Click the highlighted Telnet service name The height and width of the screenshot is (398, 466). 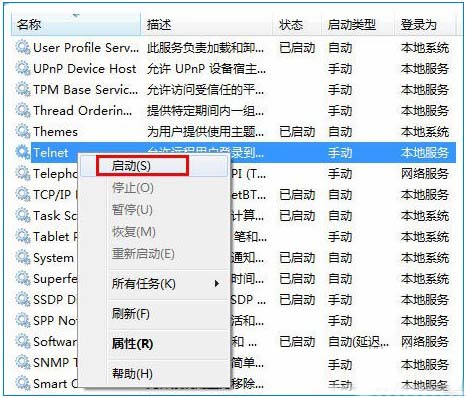pyautogui.click(x=51, y=153)
